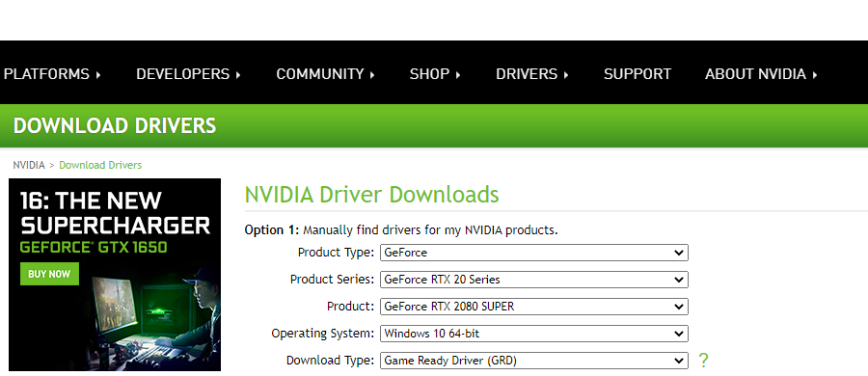868x376 pixels.
Task: Click the arrow next to Developers
Action: pyautogui.click(x=238, y=75)
